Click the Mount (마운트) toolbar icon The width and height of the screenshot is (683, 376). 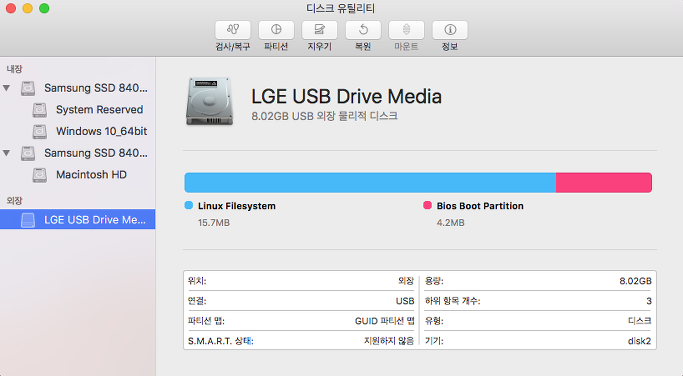tap(406, 30)
